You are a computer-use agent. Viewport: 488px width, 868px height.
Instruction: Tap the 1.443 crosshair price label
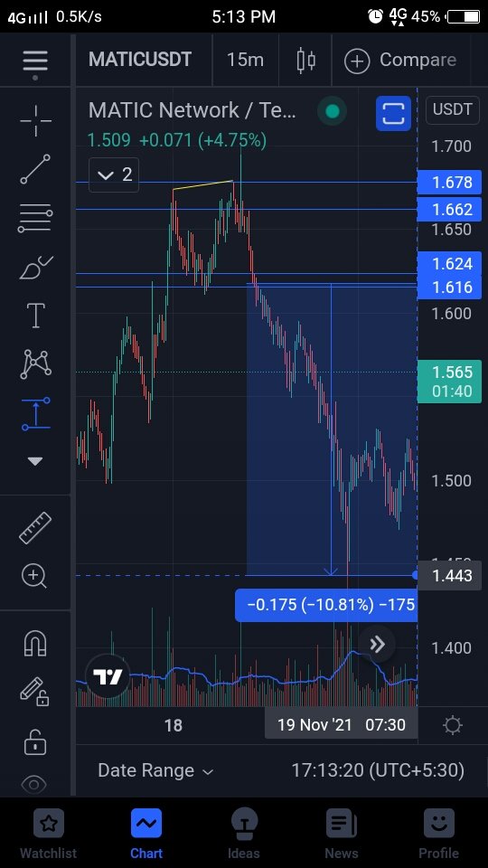click(x=449, y=576)
